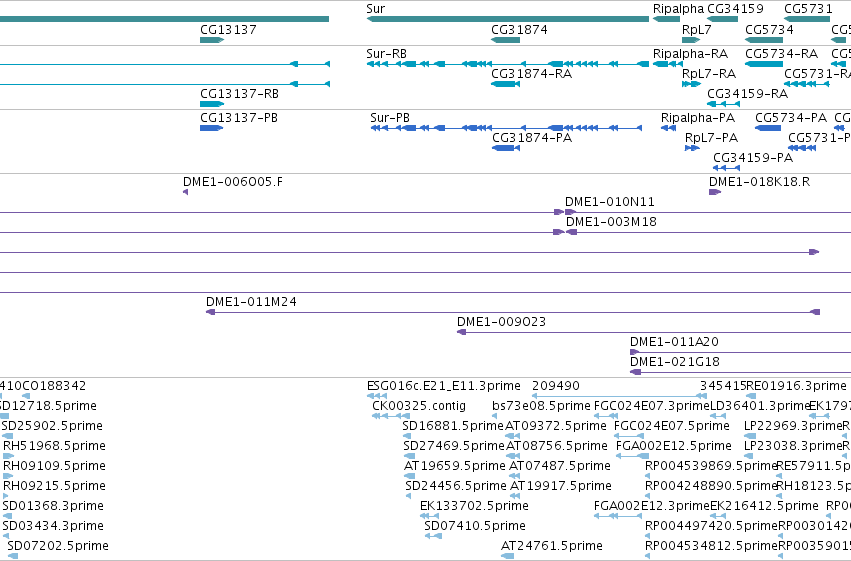The height and width of the screenshot is (561, 851).
Task: Click the CG5734-PA label
Action: (791, 117)
